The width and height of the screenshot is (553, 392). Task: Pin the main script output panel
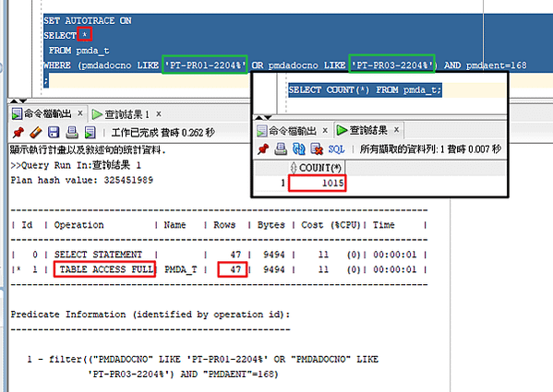point(18,133)
